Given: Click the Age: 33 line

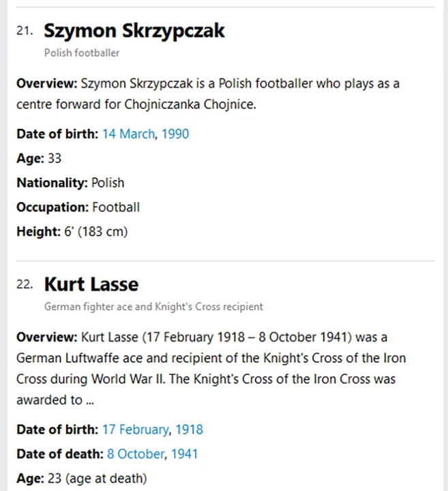Looking at the screenshot, I should pos(39,158).
